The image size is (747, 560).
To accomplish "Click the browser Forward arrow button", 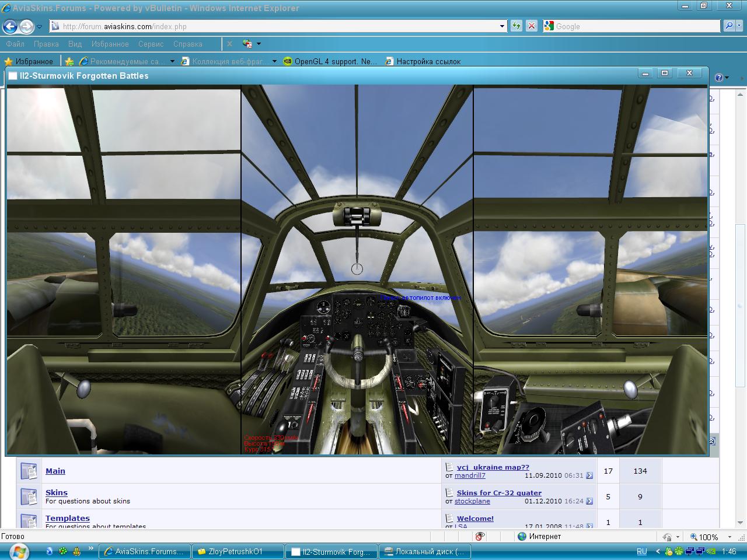I will 26,26.
